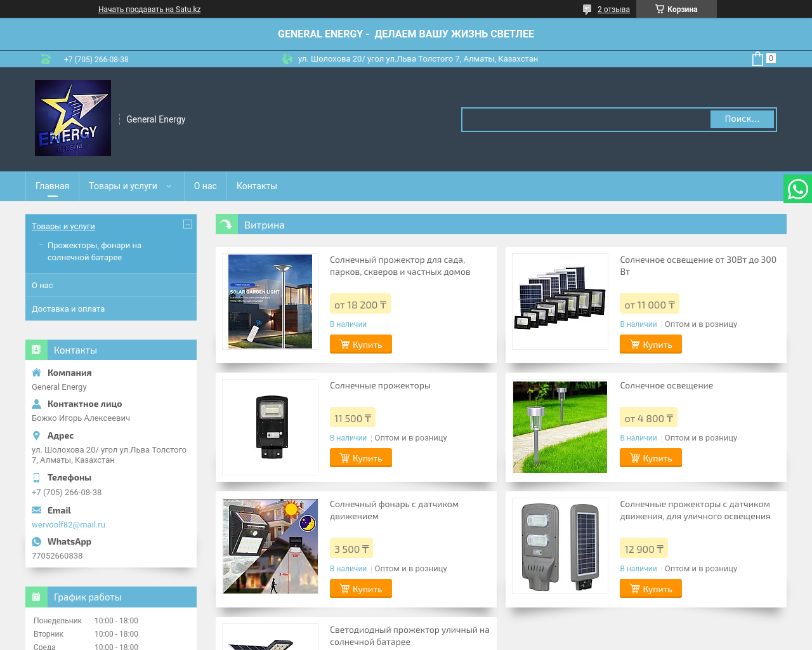Click the Поиск search button
The height and width of the screenshot is (650, 812).
click(x=742, y=119)
